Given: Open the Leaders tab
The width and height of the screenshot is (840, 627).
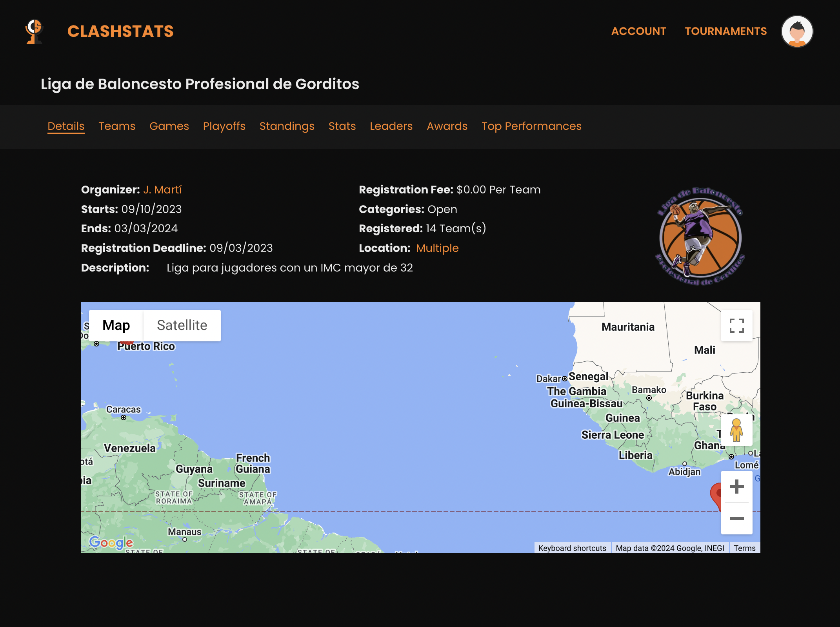Looking at the screenshot, I should [x=391, y=126].
